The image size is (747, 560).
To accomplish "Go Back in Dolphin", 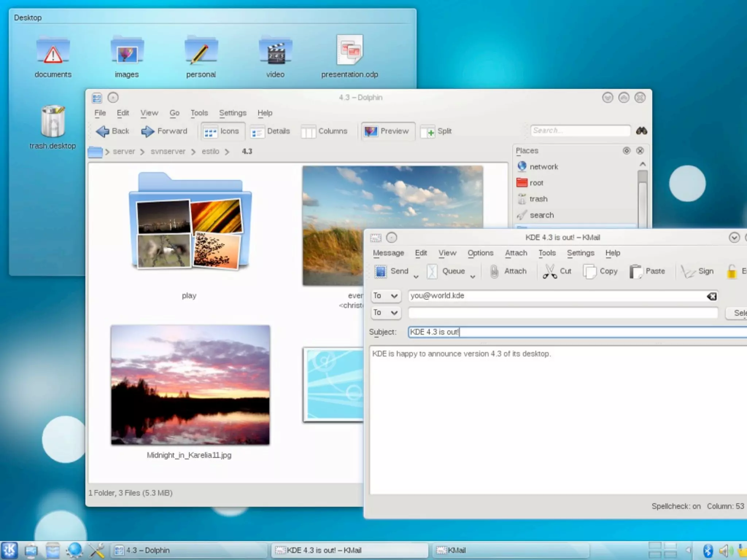I will click(112, 131).
